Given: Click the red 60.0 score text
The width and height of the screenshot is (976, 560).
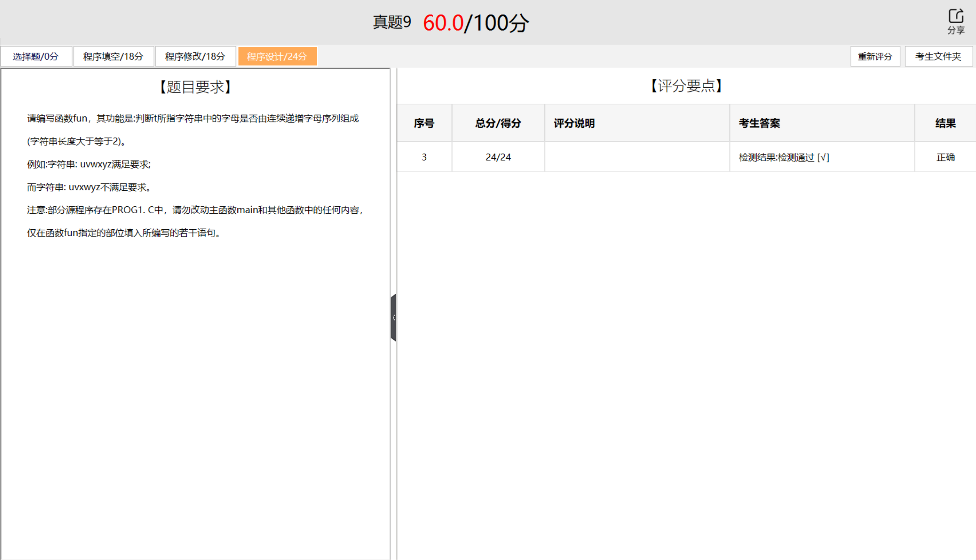Looking at the screenshot, I should pyautogui.click(x=443, y=23).
